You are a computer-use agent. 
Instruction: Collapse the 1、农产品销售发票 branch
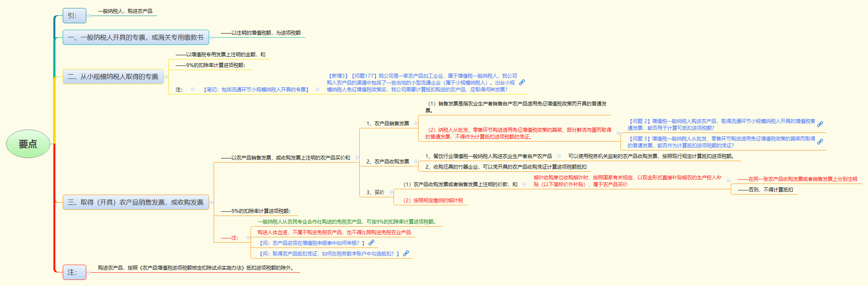416,123
